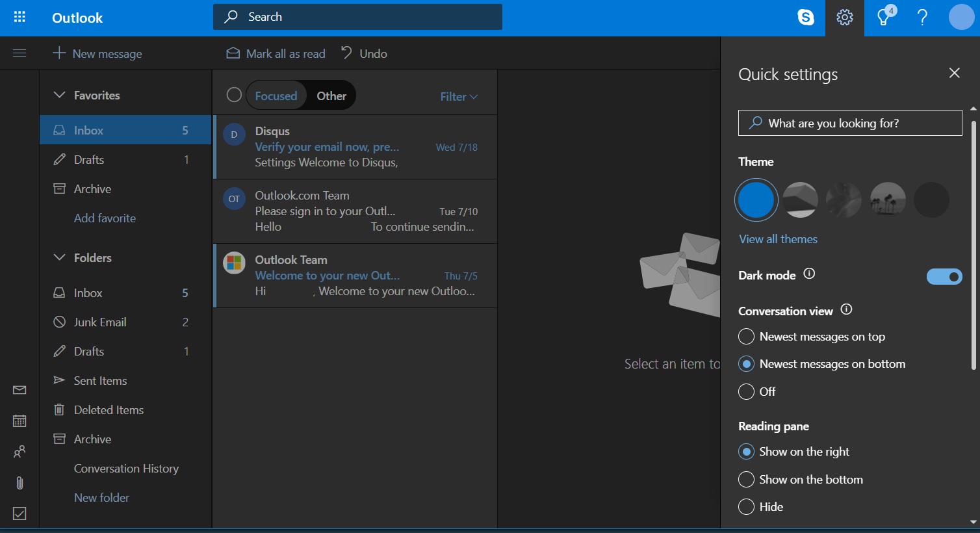Open the People module icon

pyautogui.click(x=19, y=452)
